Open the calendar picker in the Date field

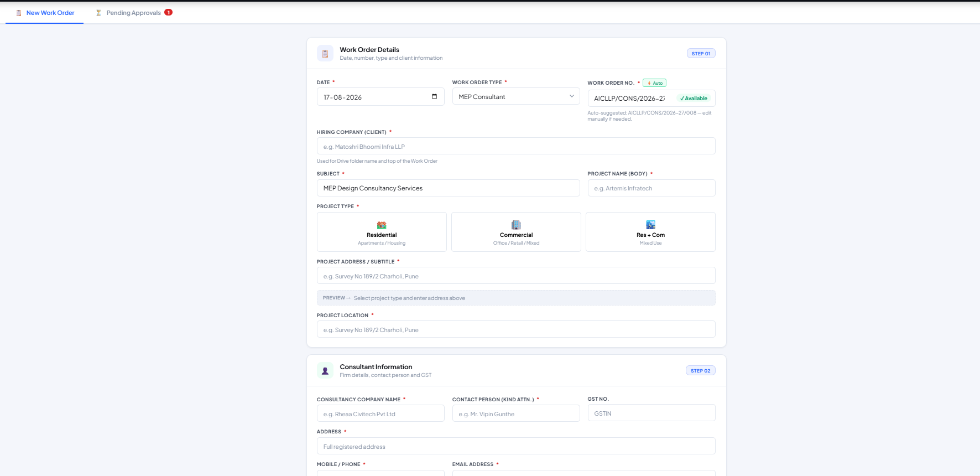[434, 97]
